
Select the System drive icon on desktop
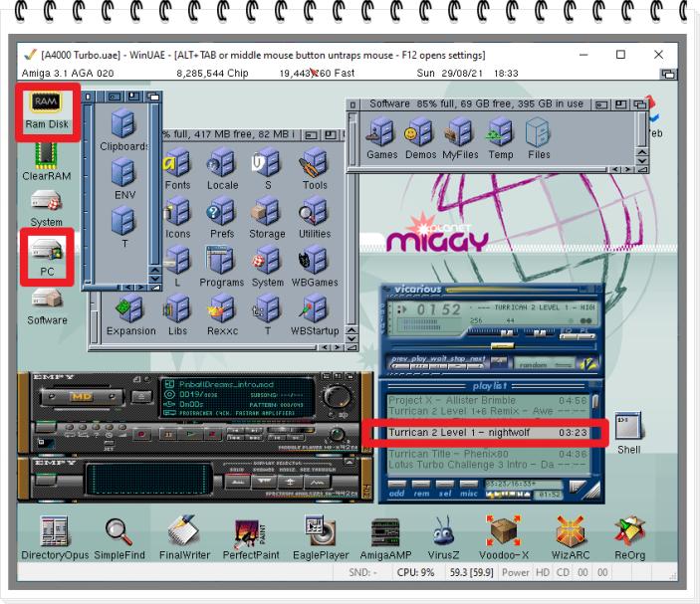pyautogui.click(x=47, y=208)
